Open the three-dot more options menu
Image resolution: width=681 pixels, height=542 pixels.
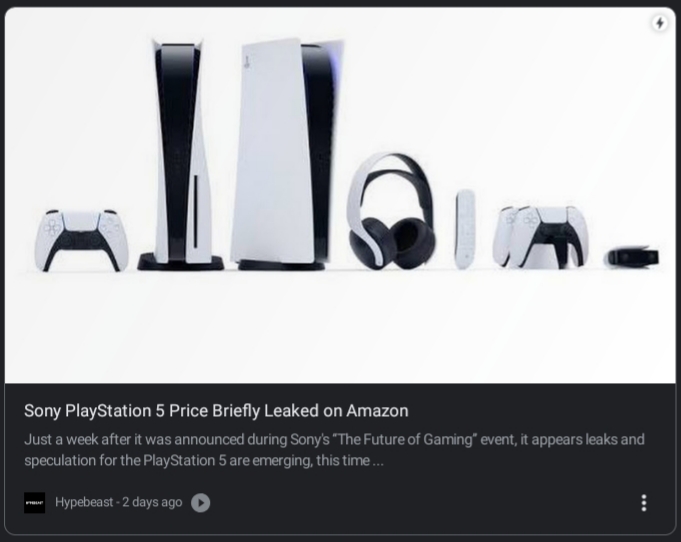coord(644,503)
